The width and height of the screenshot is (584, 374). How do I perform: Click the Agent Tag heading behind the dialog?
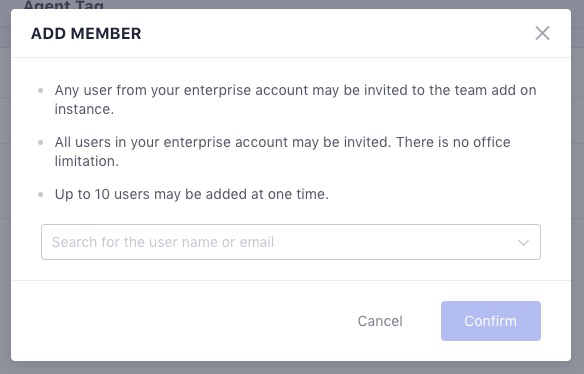(63, 4)
